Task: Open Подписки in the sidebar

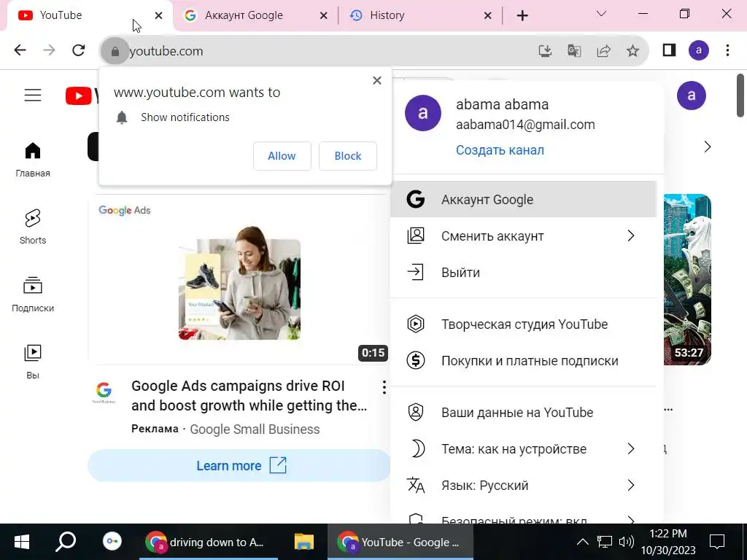Action: point(33,295)
